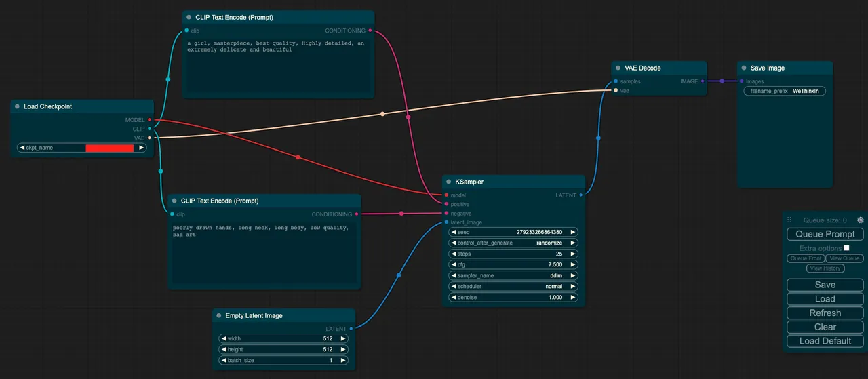Click the denoise value field
Image resolution: width=868 pixels, height=379 pixels.
pyautogui.click(x=513, y=298)
